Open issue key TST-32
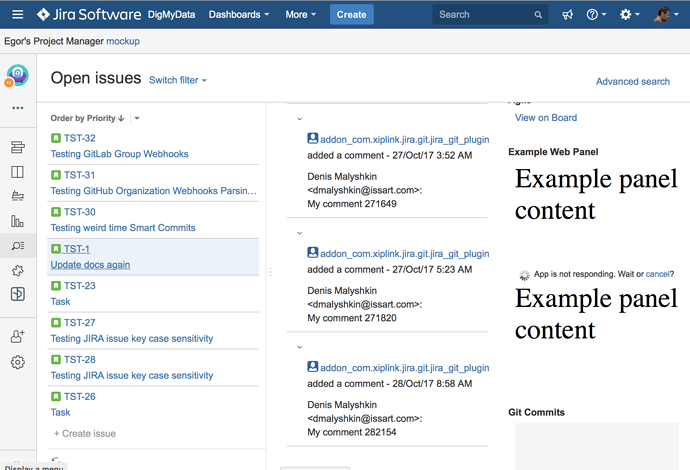 [x=79, y=138]
